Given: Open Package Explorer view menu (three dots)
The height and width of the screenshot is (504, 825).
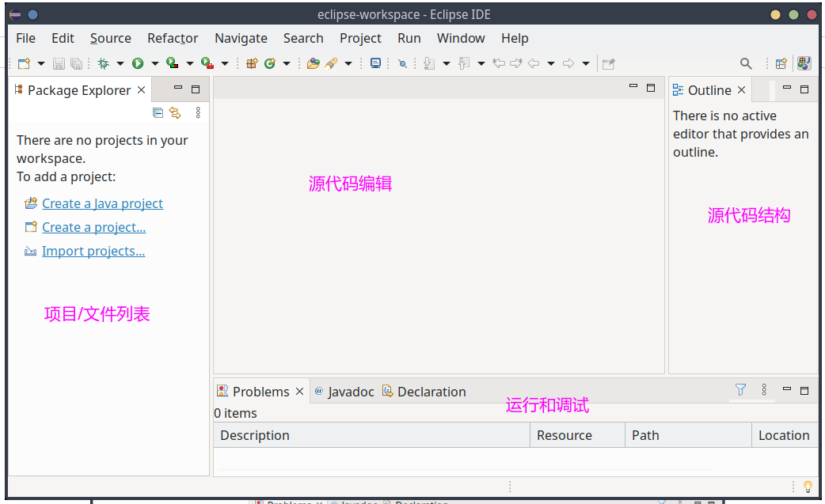Looking at the screenshot, I should (198, 113).
